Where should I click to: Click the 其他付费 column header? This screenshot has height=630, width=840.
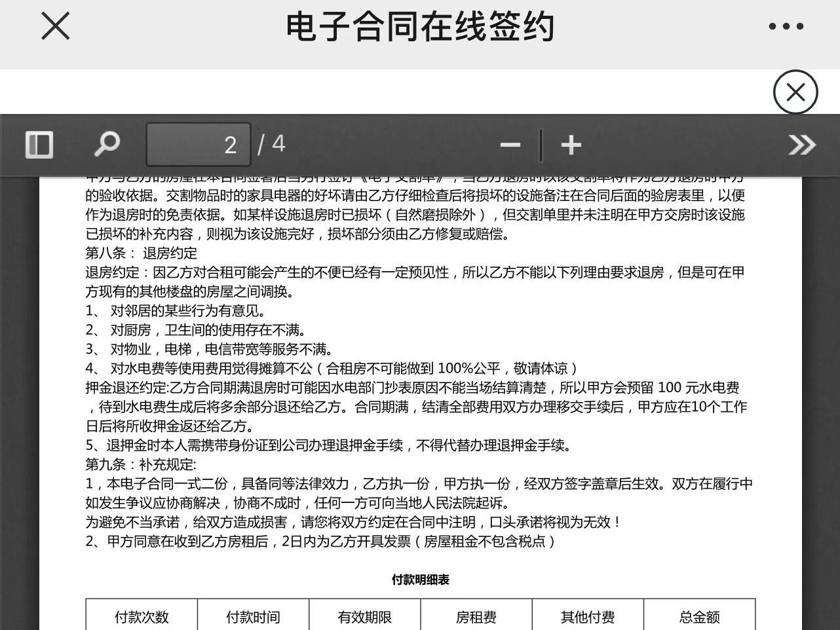coord(588,617)
